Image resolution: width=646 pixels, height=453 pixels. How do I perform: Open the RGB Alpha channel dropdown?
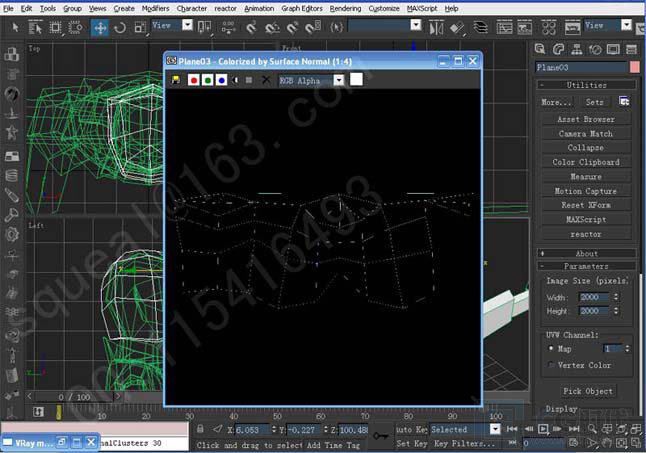pos(339,80)
